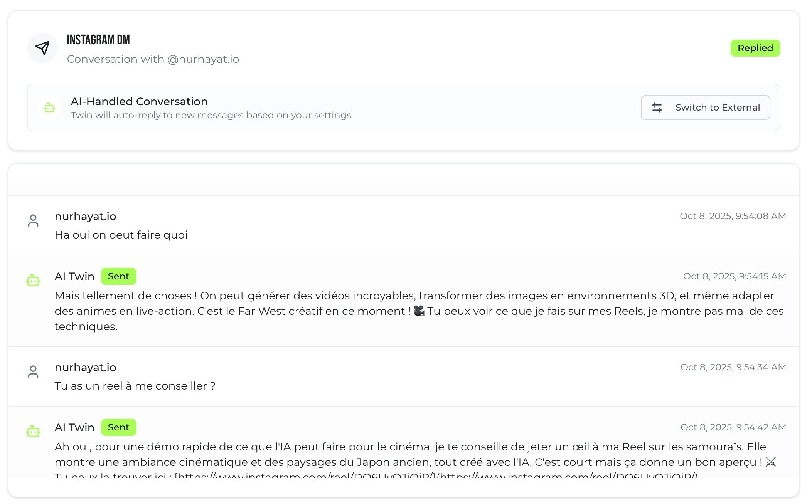
Task: Click the robot icon of the first AI Twin reply
Action: pyautogui.click(x=33, y=281)
